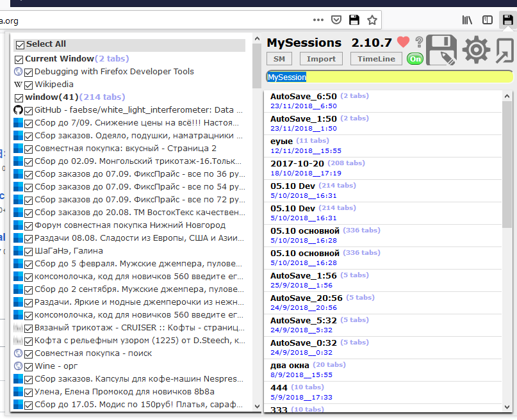The height and width of the screenshot is (420, 517).
Task: Open the AutoSave_6:50 session
Action: [x=383, y=101]
